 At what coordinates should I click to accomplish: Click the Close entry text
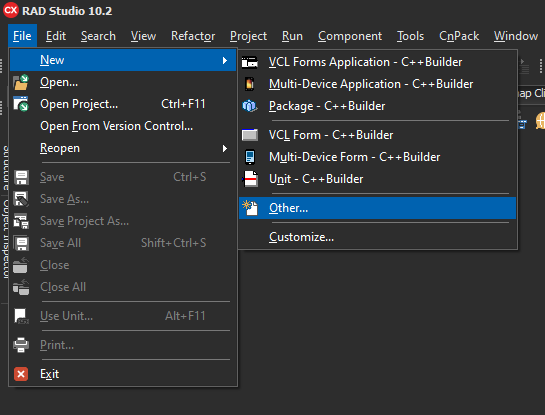click(55, 265)
